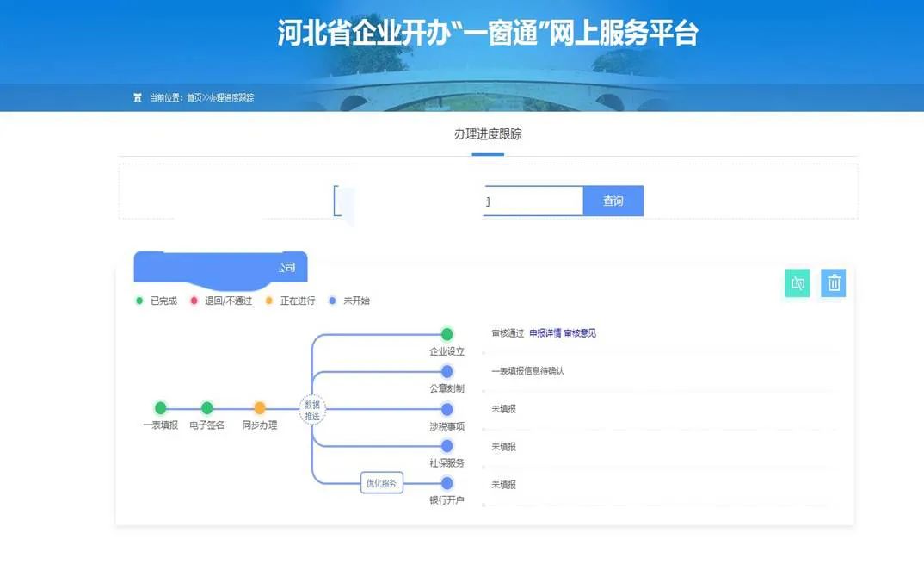Click the green 企业设立 status node
The image size is (924, 564).
(x=447, y=334)
